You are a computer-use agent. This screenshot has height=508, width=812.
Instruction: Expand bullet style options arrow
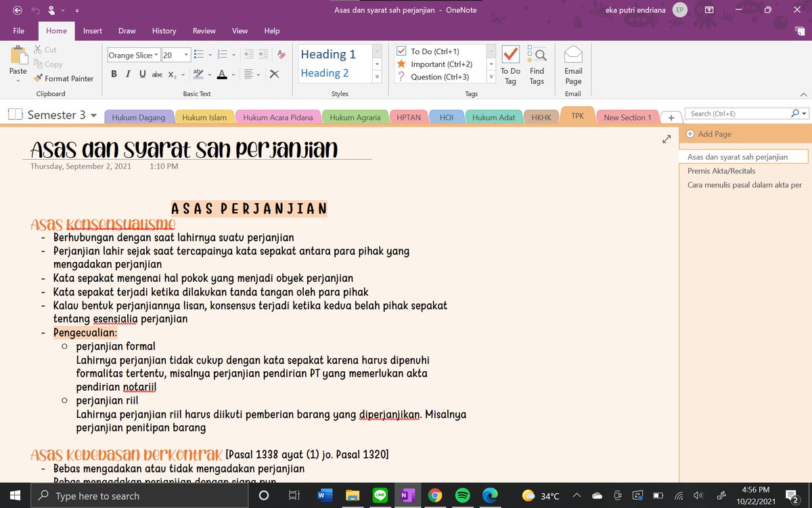210,55
